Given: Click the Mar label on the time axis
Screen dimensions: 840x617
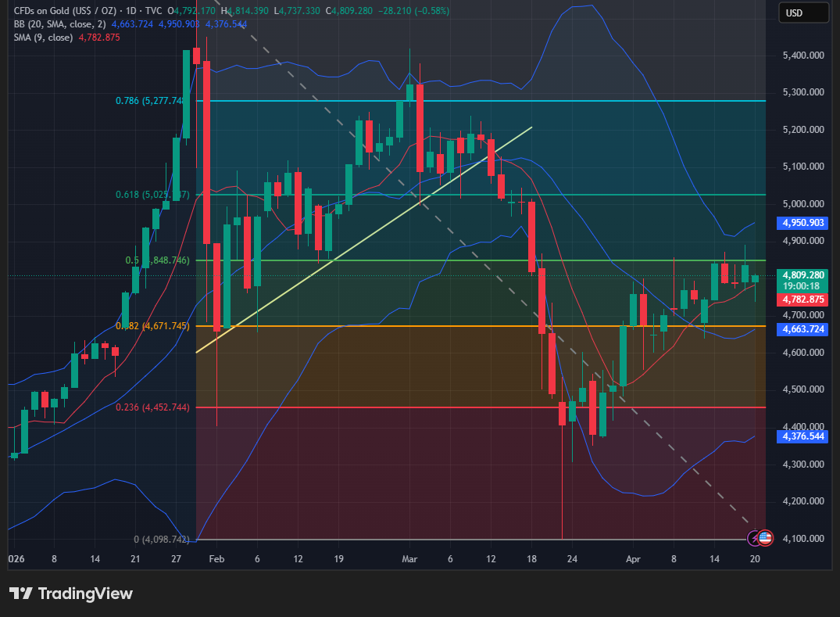Looking at the screenshot, I should tap(409, 559).
